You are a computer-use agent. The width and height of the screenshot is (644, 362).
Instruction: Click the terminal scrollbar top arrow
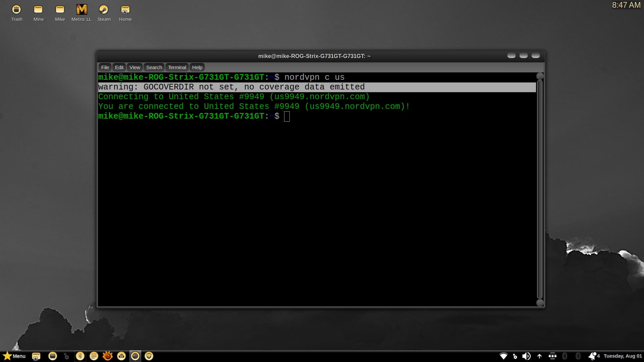[x=540, y=76]
